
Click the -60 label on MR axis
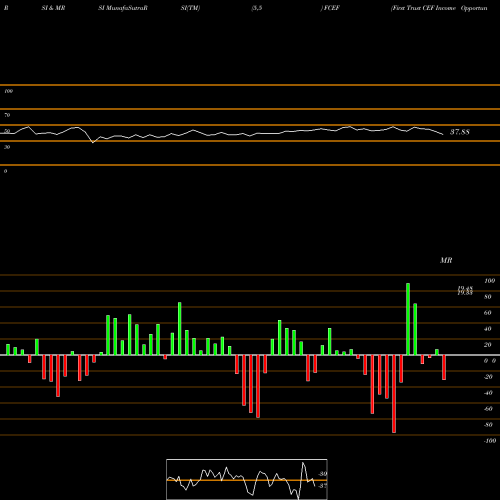(x=488, y=409)
